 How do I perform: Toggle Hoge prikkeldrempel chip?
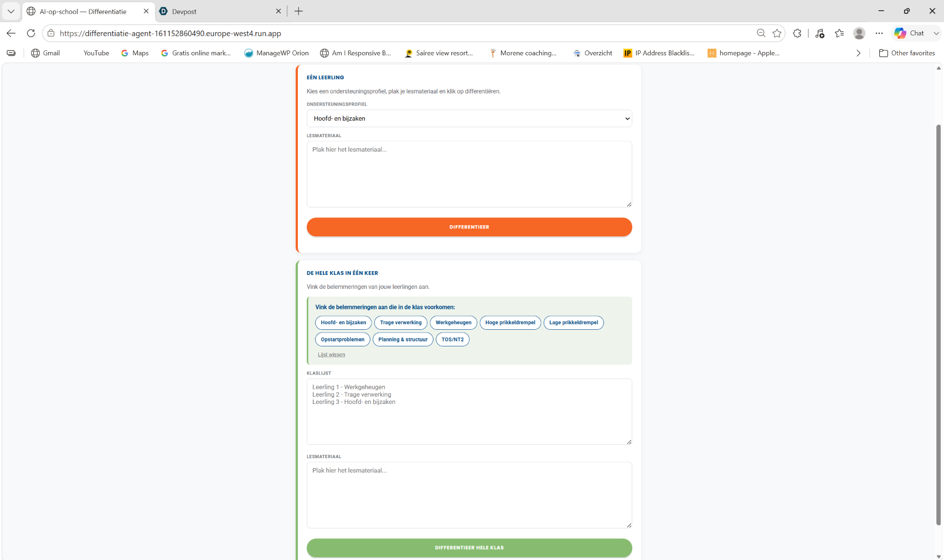[510, 323]
